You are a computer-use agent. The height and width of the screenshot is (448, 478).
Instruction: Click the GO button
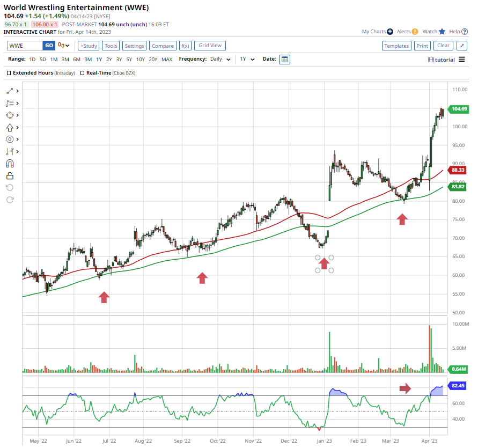pyautogui.click(x=49, y=46)
